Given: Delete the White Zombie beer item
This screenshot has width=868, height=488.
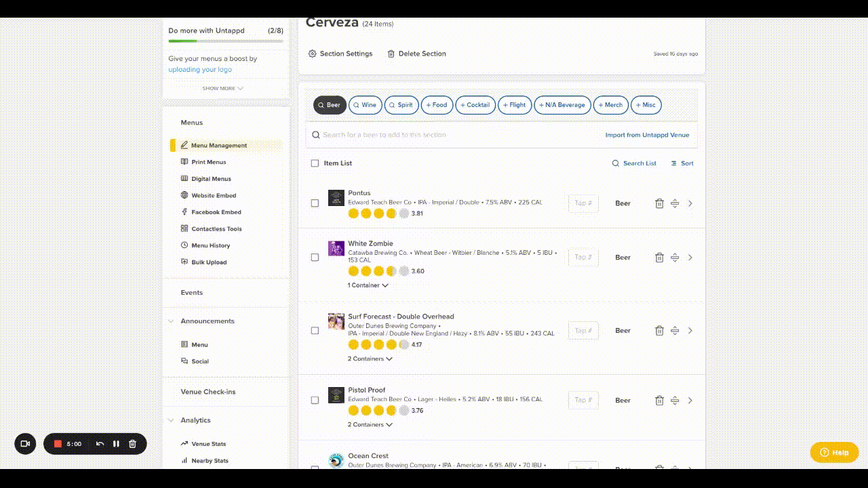Looking at the screenshot, I should point(659,258).
